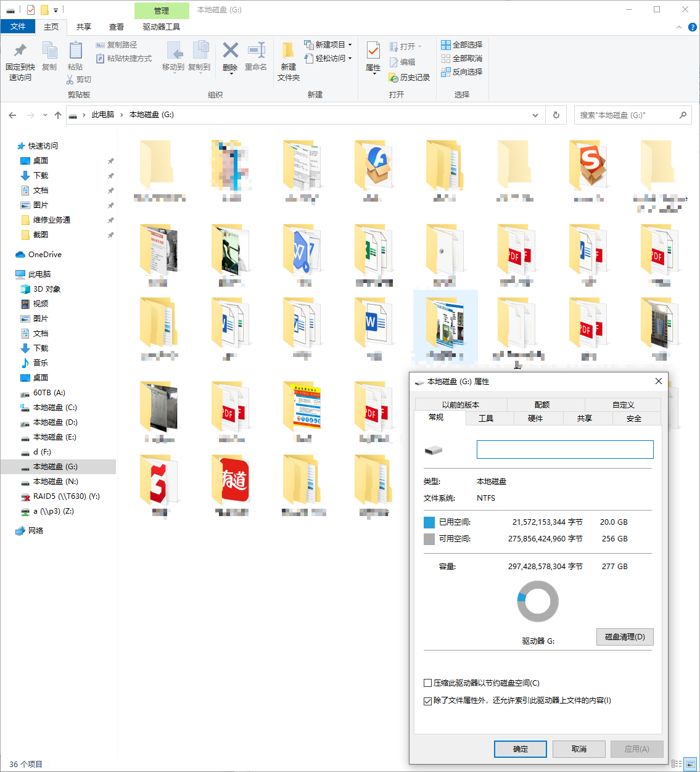
Task: Open the 安全 tab in properties dialog
Action: tap(633, 419)
